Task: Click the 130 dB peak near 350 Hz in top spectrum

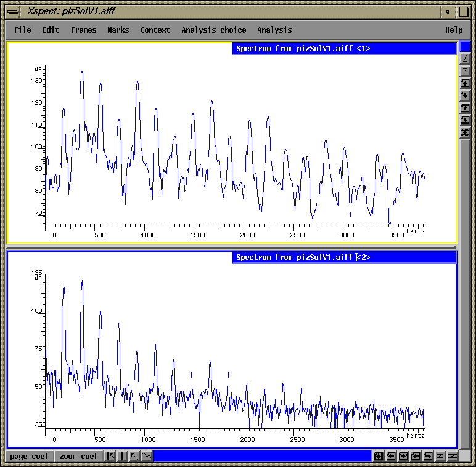Action: 82,73
